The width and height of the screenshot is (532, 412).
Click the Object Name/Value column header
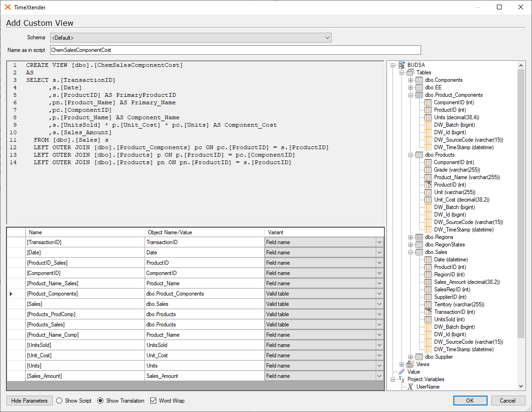point(204,232)
